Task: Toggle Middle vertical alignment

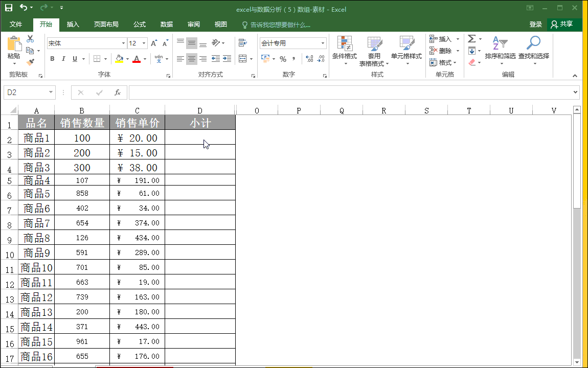Action: click(x=192, y=43)
